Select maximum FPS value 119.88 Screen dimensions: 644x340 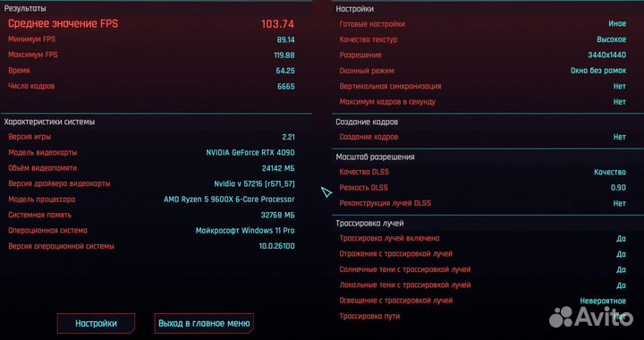click(284, 55)
